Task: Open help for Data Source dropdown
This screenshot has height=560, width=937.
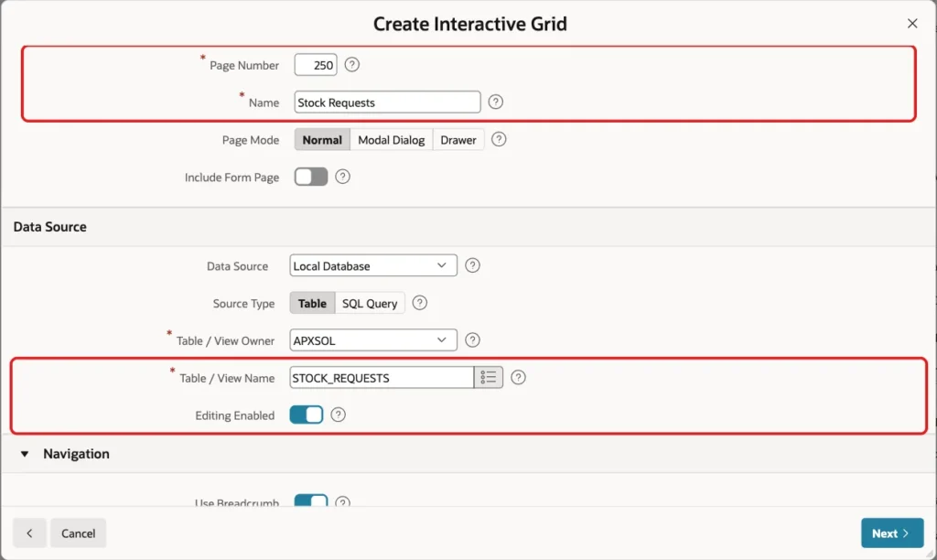Action: point(472,265)
